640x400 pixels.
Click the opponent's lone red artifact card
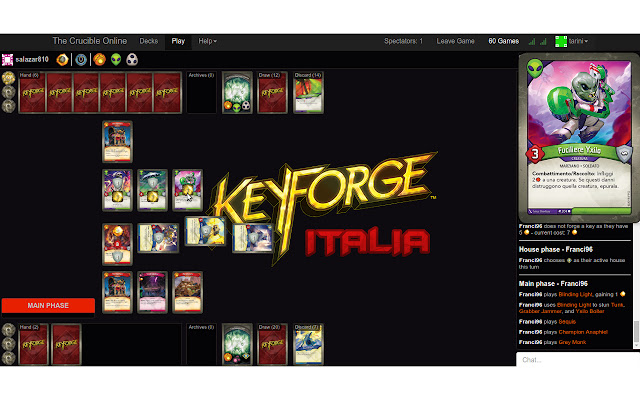click(x=117, y=142)
